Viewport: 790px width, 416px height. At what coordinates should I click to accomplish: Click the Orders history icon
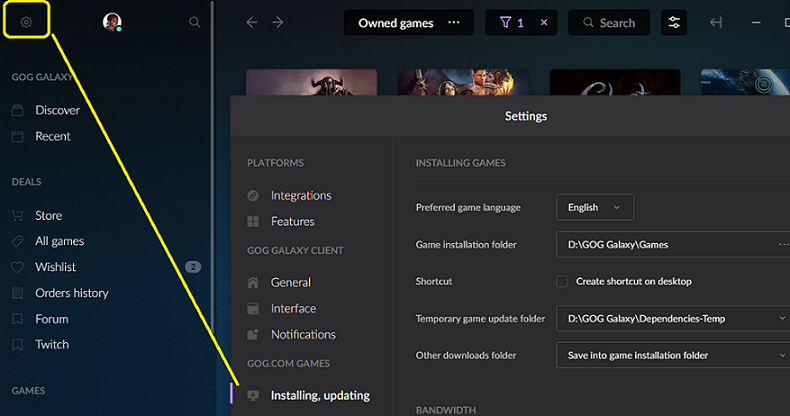(18, 293)
